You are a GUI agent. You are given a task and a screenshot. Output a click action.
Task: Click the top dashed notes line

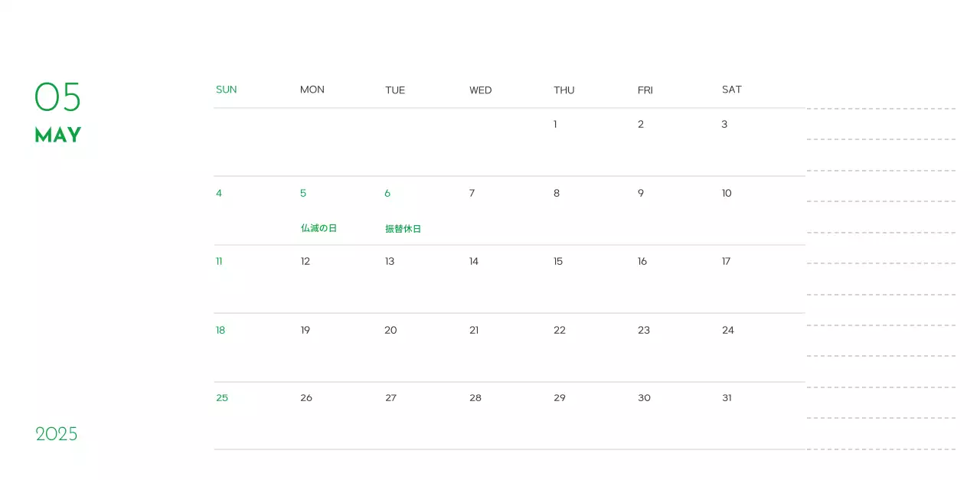coord(880,109)
